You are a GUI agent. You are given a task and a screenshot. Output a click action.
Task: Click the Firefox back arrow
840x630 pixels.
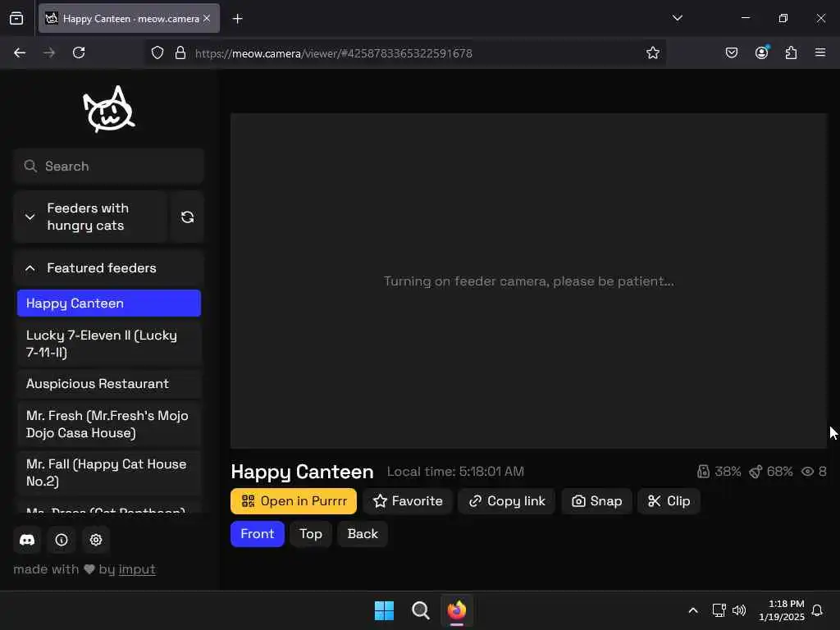pyautogui.click(x=20, y=52)
